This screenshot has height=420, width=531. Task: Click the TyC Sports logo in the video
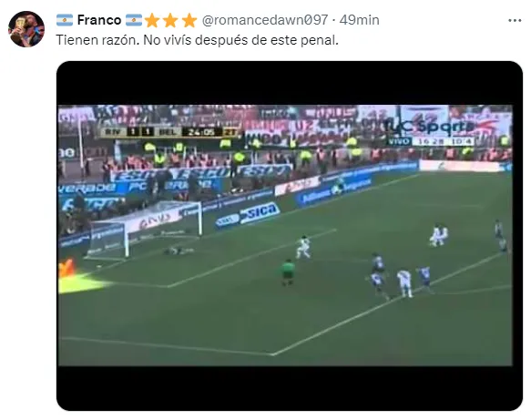pyautogui.click(x=429, y=127)
